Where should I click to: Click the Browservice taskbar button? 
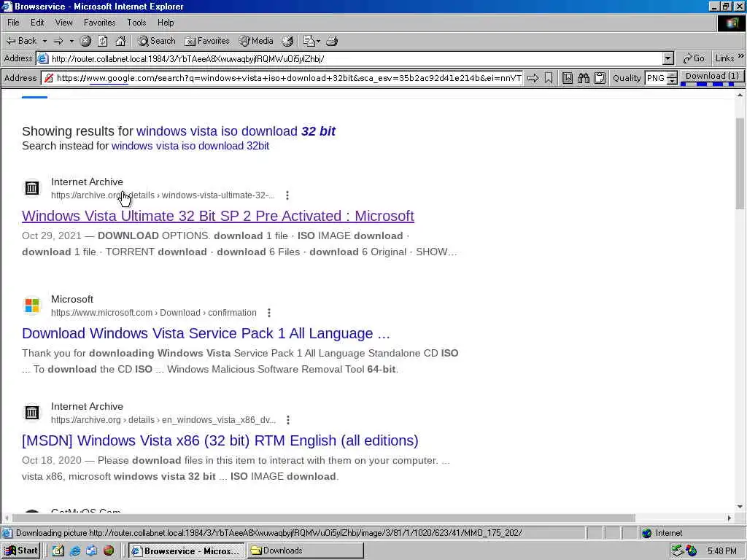tap(186, 551)
